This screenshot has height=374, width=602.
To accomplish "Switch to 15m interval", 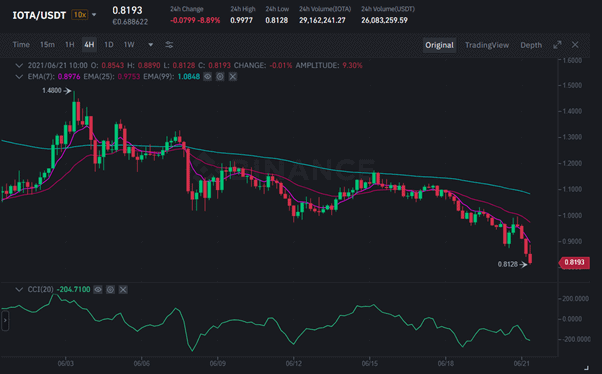I will point(47,45).
